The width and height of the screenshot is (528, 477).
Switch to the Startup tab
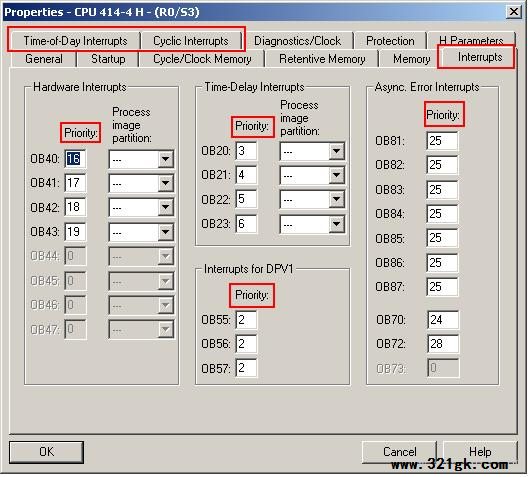coord(108,59)
